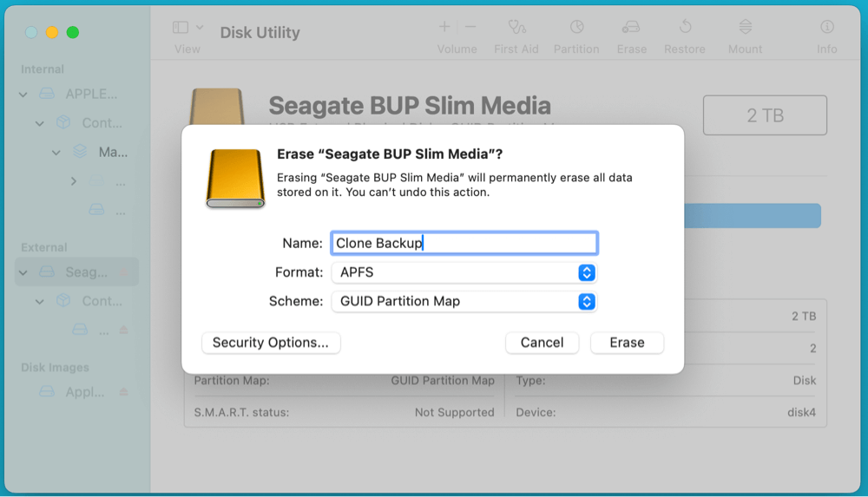Select the internal Cont... container icon
Image resolution: width=868 pixels, height=497 pixels.
point(63,122)
